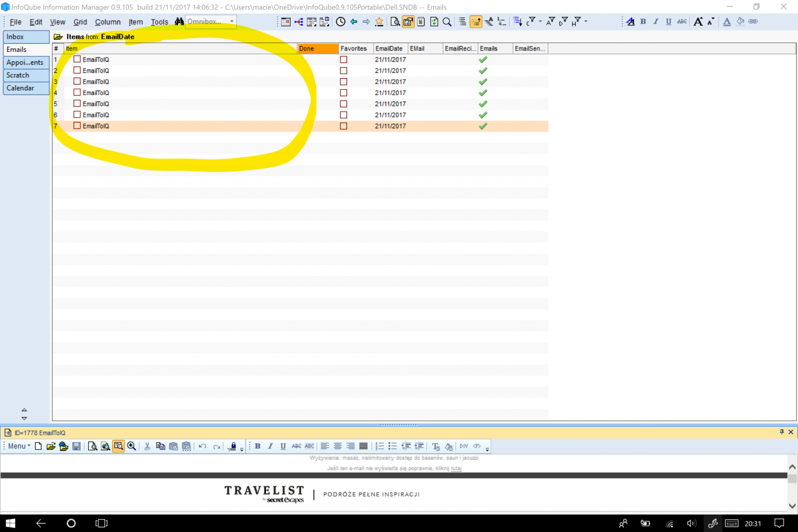The width and height of the screenshot is (798, 532).
Task: Check the item checkbox in row 4
Action: (77, 92)
